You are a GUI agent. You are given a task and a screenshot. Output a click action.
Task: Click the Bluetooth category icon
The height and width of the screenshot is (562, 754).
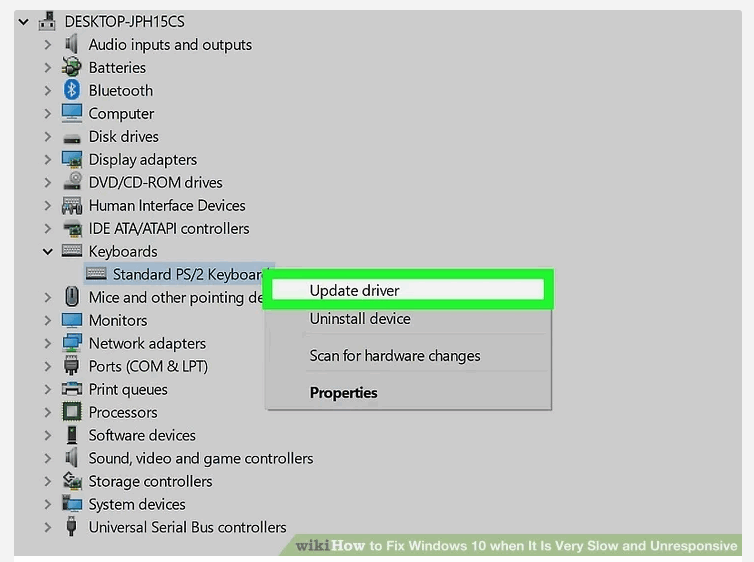click(x=72, y=90)
